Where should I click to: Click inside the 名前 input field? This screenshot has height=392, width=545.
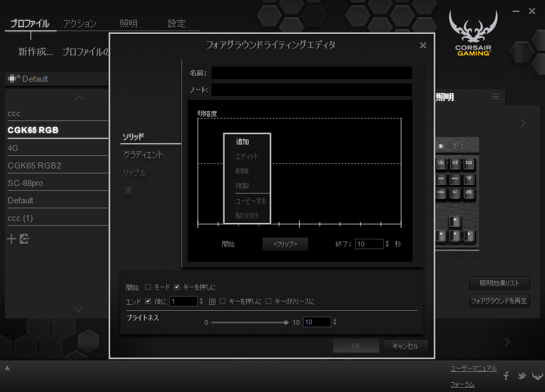[x=311, y=73]
